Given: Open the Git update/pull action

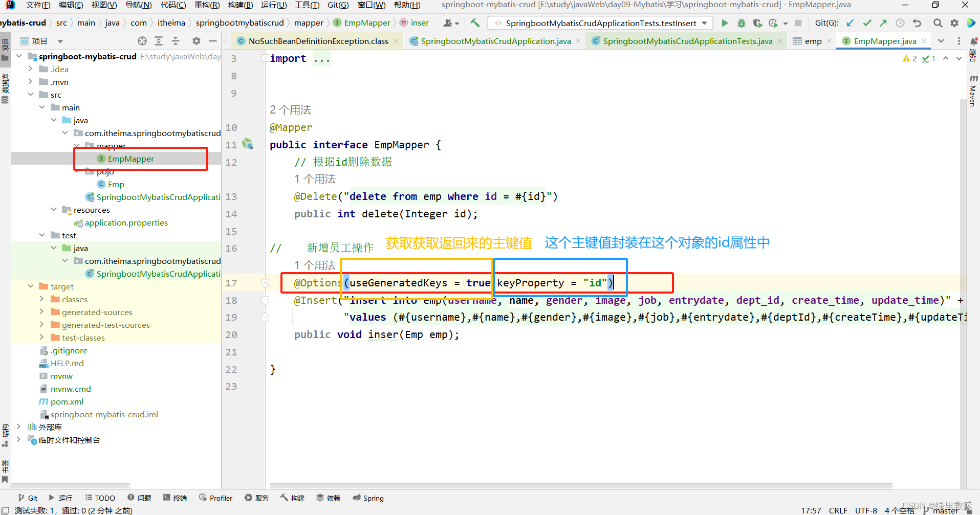Looking at the screenshot, I should [850, 23].
